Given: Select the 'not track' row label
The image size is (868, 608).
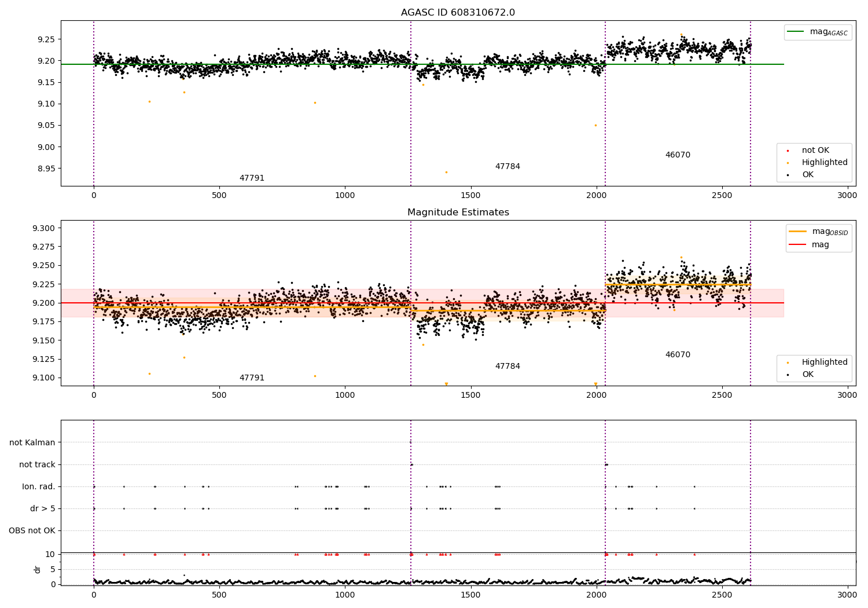Looking at the screenshot, I should click(x=37, y=464).
